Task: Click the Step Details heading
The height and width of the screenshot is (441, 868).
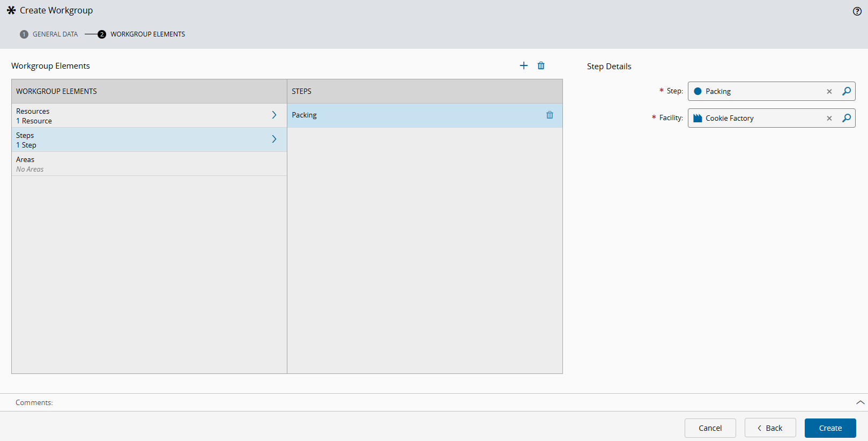Action: pos(609,67)
